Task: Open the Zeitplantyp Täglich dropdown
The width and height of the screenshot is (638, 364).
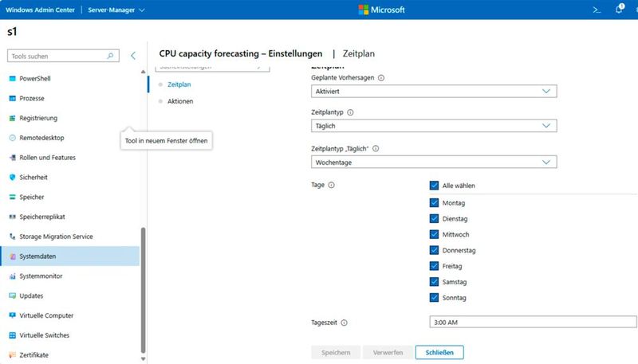Action: [434, 126]
